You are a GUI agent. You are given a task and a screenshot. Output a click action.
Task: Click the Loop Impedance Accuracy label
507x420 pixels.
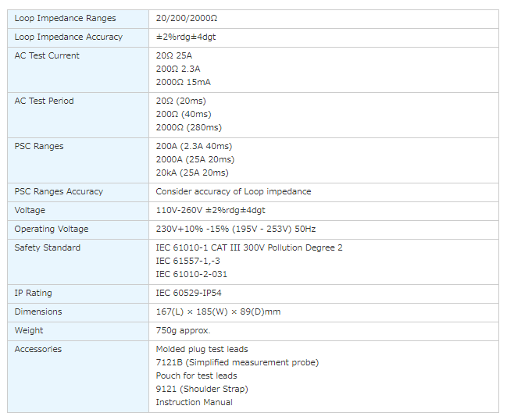click(68, 37)
